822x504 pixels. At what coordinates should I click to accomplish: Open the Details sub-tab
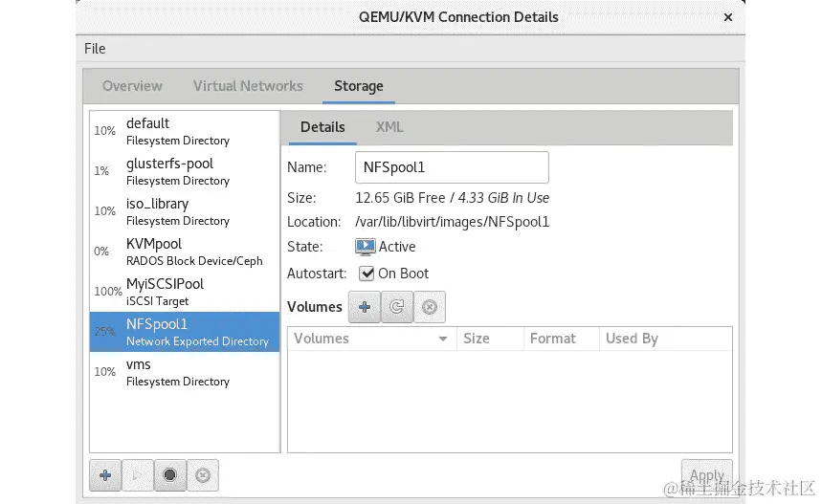pyautogui.click(x=322, y=127)
